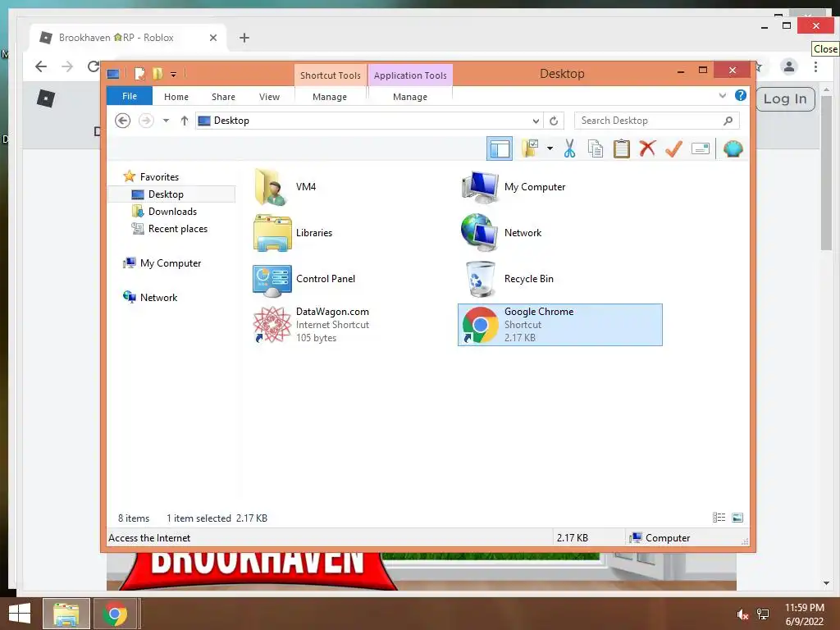840x630 pixels.
Task: Select Desktop under Favorites
Action: [x=166, y=194]
